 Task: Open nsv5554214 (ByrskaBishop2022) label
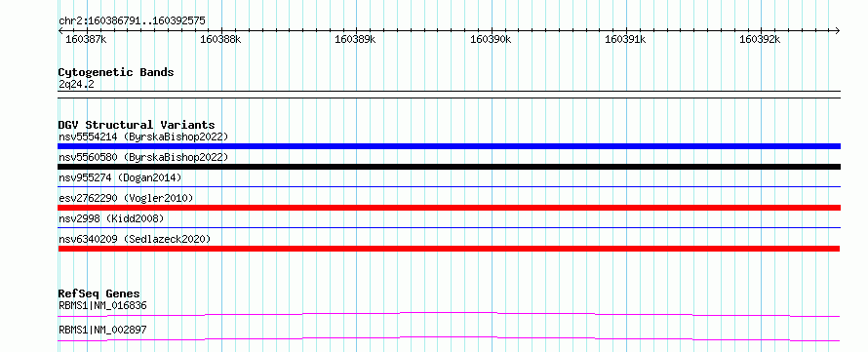(143, 137)
